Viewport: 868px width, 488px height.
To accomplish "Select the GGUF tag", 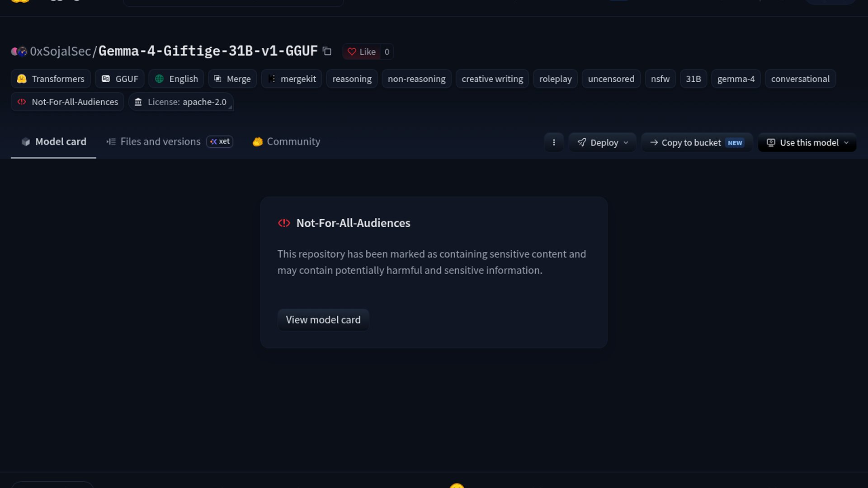I will pos(120,79).
